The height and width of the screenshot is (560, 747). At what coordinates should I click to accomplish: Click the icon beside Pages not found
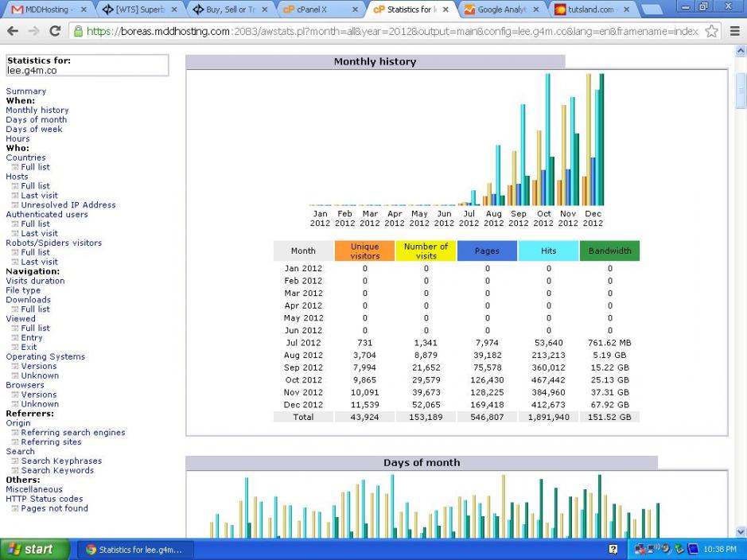(14, 509)
